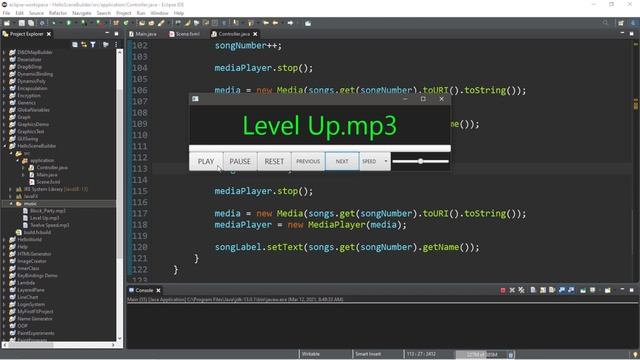
Task: Expand JRE System Library node
Action: [11, 189]
